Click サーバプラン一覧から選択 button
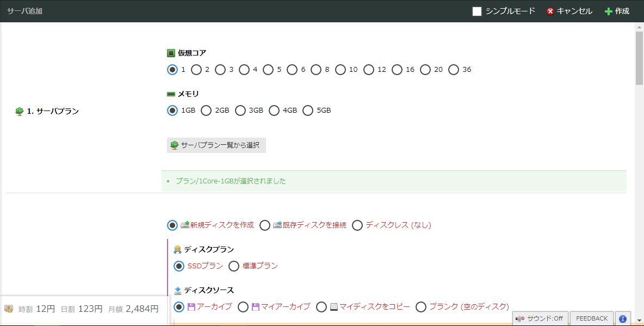The image size is (644, 326). tap(216, 145)
